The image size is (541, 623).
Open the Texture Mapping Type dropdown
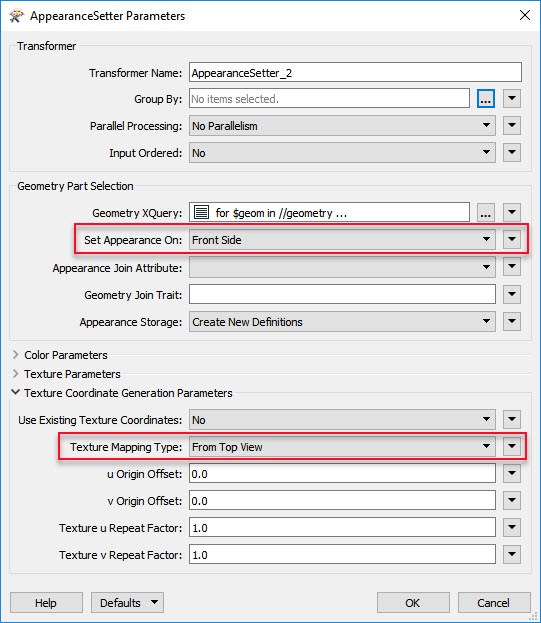click(x=342, y=447)
